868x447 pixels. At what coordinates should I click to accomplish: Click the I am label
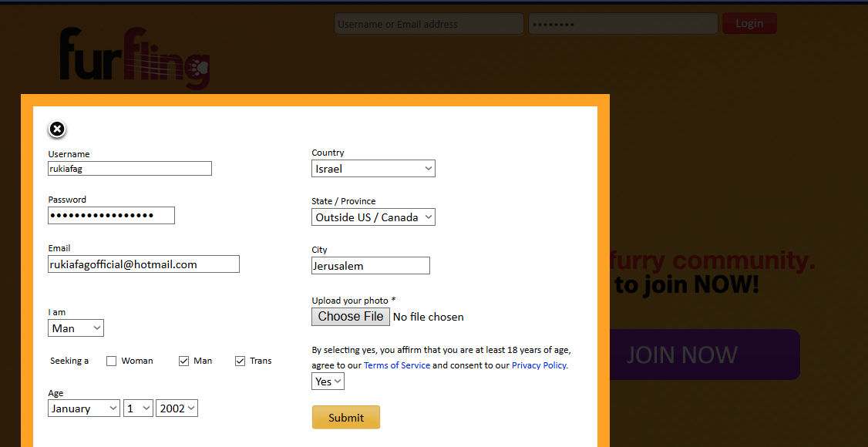[57, 312]
